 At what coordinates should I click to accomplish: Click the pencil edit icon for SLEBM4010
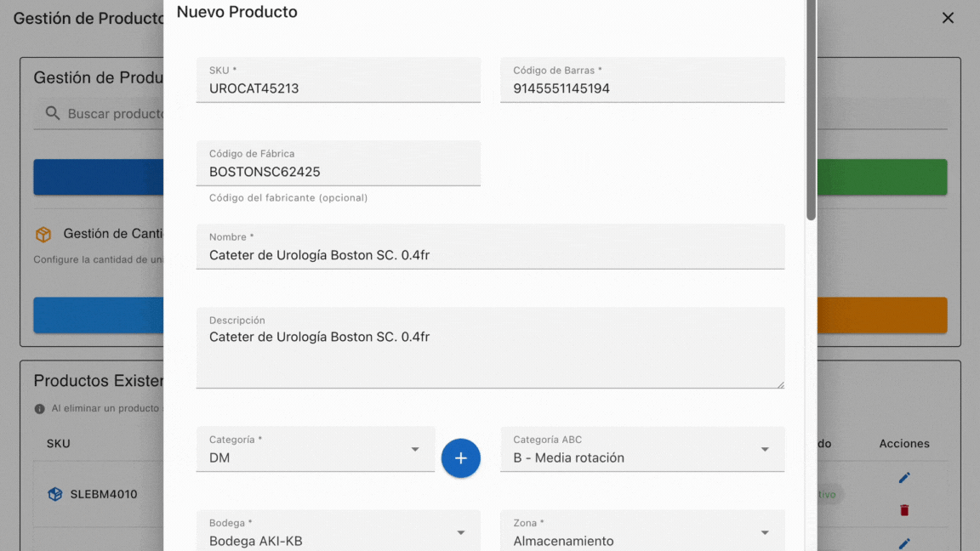click(904, 478)
